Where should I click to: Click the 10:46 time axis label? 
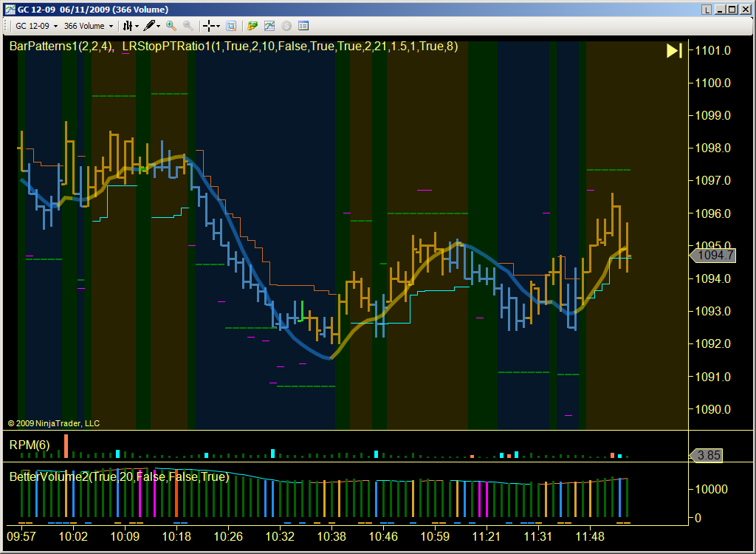tap(383, 536)
